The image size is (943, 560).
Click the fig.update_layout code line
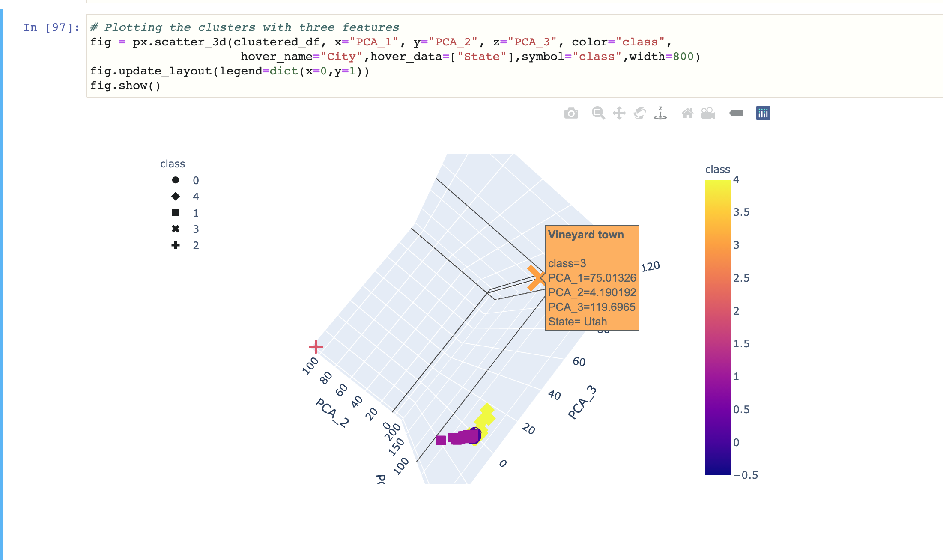[230, 71]
